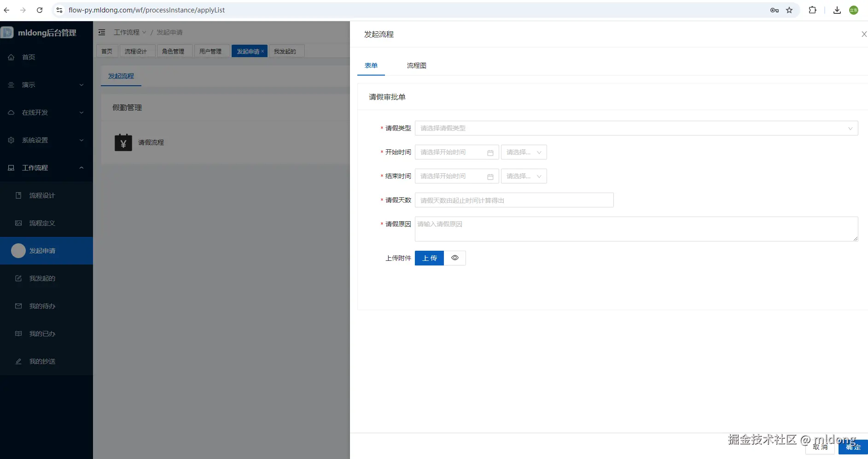Click the 我的抄送 sidebar icon
The width and height of the screenshot is (868, 459).
coord(18,361)
